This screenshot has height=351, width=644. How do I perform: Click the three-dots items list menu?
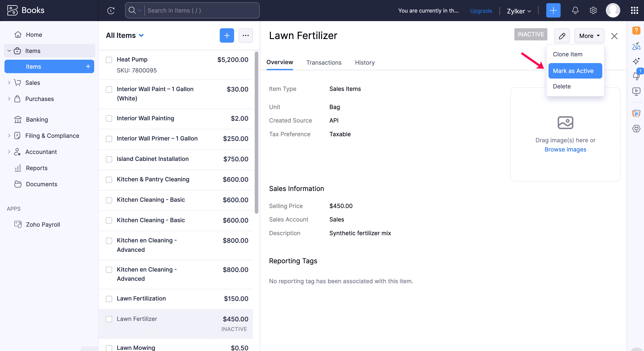[246, 35]
